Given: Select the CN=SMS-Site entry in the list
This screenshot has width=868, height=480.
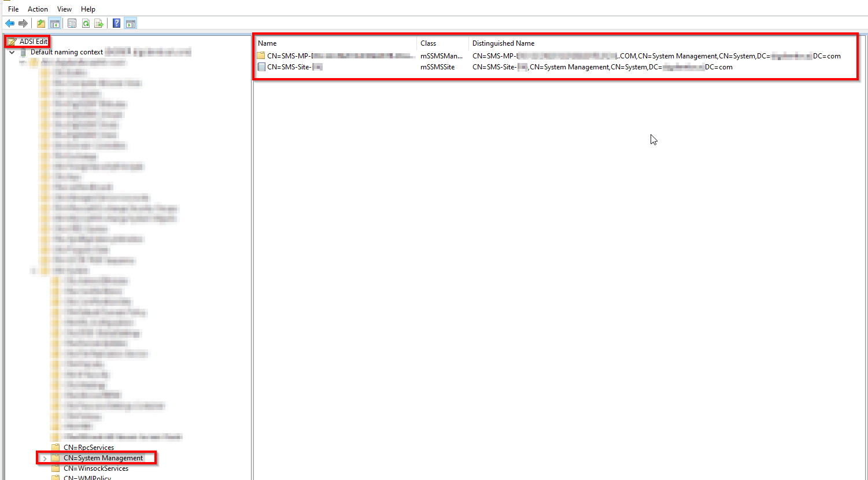Looking at the screenshot, I should [291, 67].
